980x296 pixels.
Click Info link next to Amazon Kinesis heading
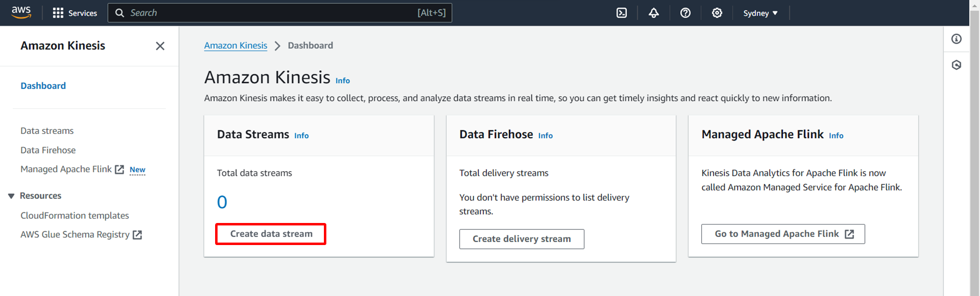[x=343, y=80]
